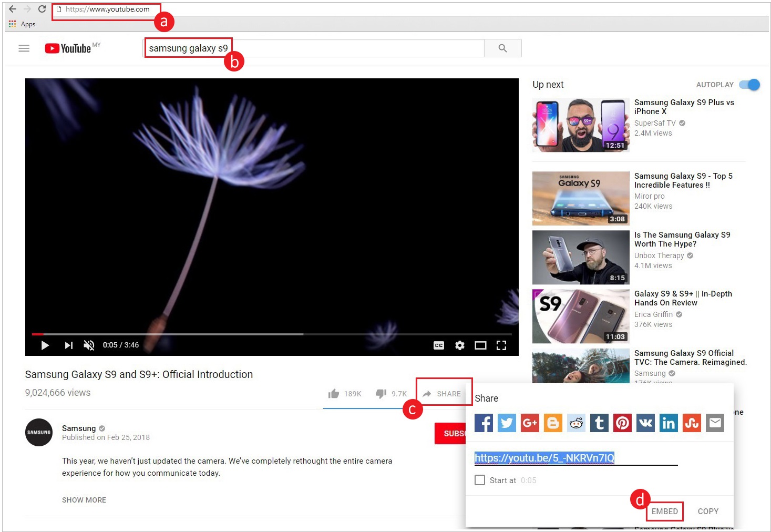
Task: Share to Tumblr
Action: coord(599,423)
